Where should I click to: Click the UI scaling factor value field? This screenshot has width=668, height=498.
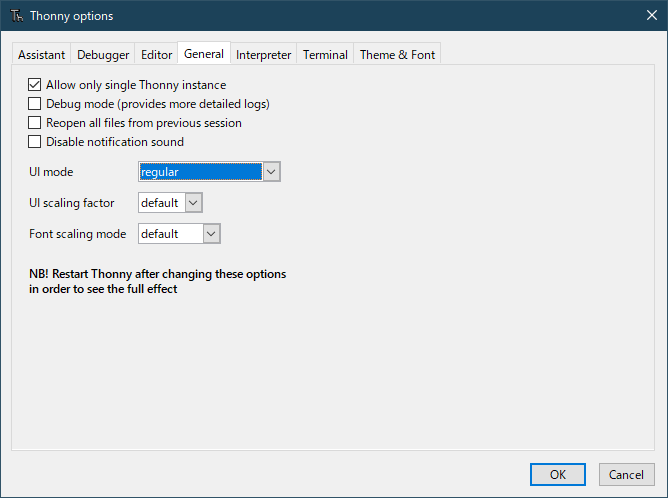(x=161, y=203)
